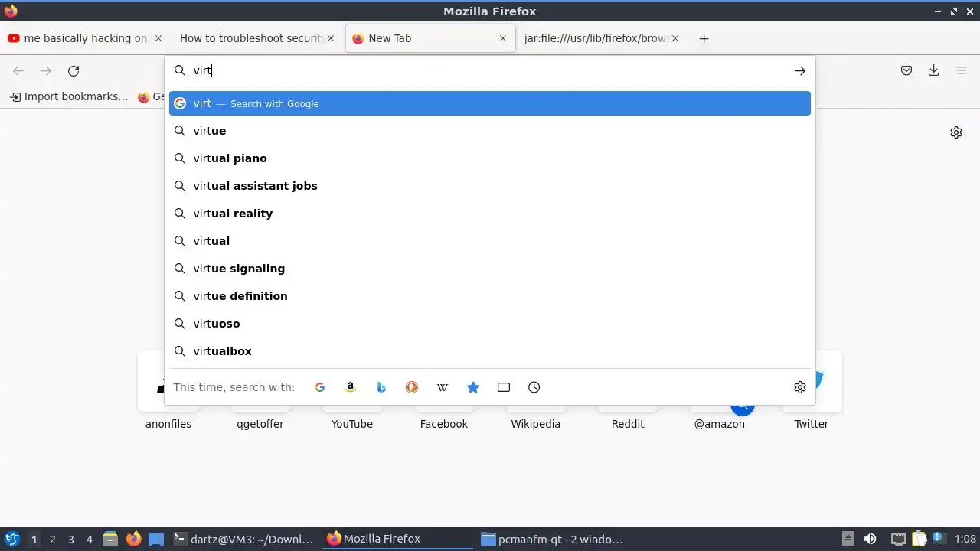The height and width of the screenshot is (551, 980).
Task: Open the network tray icon
Action: pos(899,540)
